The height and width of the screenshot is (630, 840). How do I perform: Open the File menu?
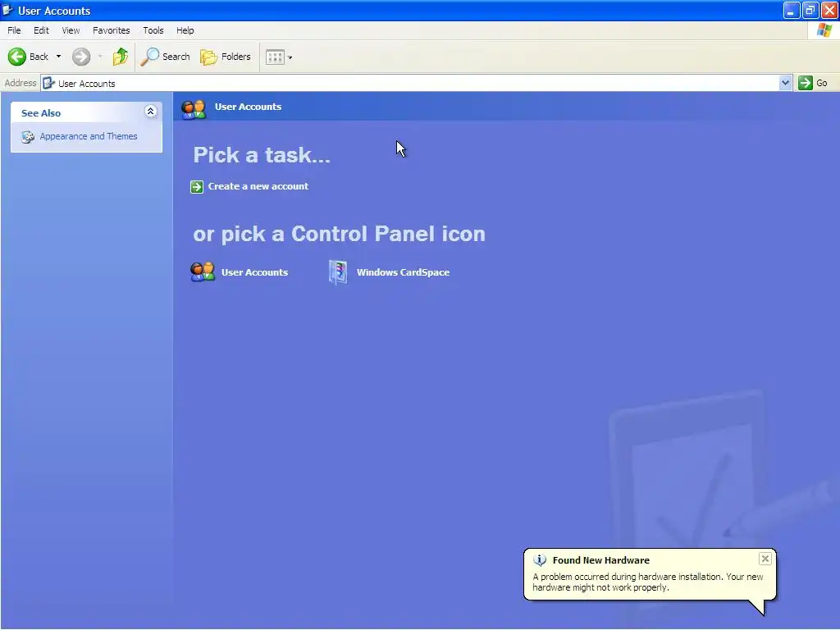click(x=15, y=30)
